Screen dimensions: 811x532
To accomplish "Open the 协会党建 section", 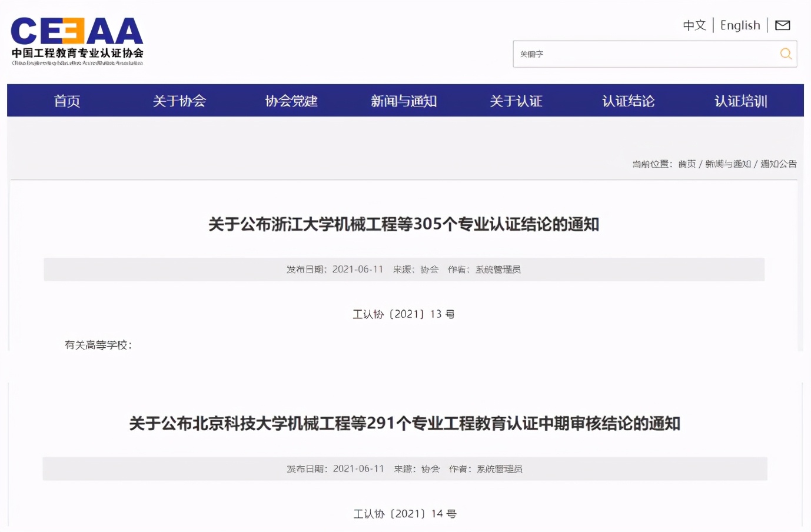I will (291, 101).
